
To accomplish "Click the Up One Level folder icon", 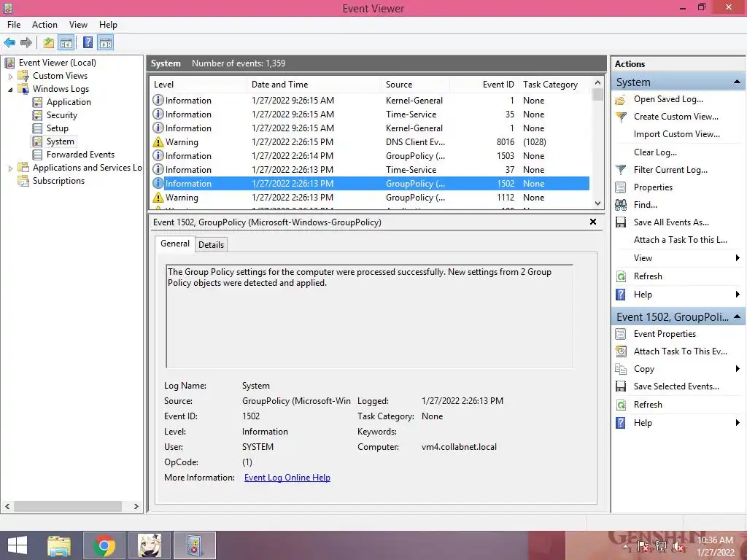I will click(x=49, y=43).
